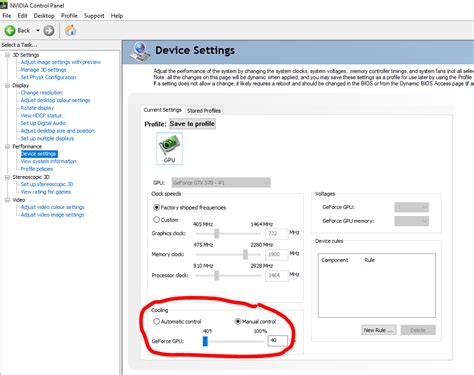Open Adjust video image settings
The width and height of the screenshot is (474, 375).
pos(52,215)
